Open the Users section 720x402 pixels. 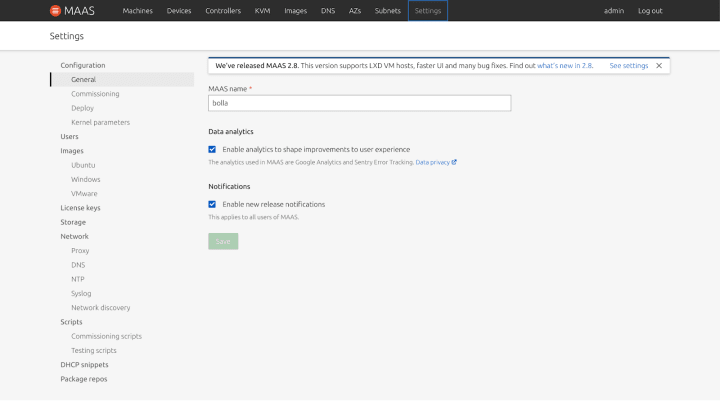(69, 136)
